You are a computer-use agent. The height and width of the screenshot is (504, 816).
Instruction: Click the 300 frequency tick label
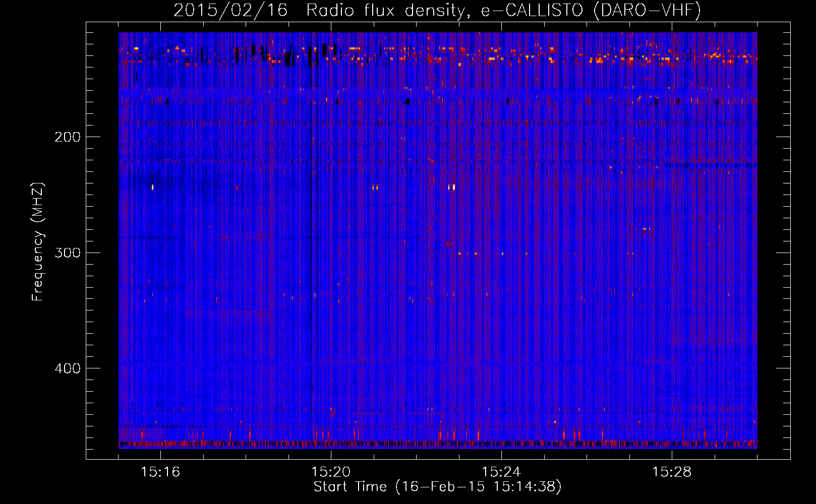coord(68,253)
